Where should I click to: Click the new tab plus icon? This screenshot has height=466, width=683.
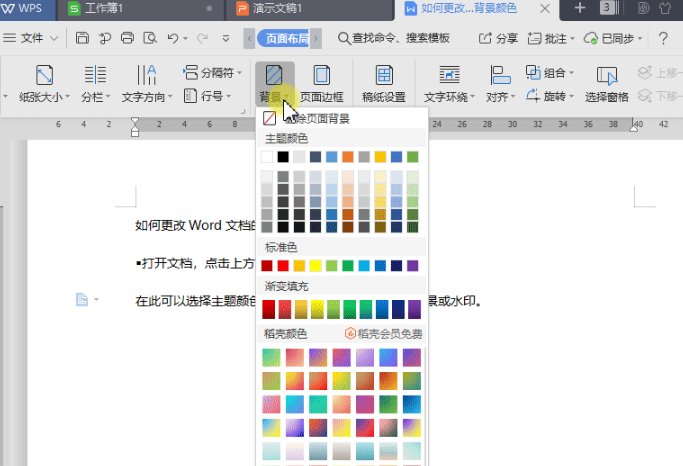[580, 8]
